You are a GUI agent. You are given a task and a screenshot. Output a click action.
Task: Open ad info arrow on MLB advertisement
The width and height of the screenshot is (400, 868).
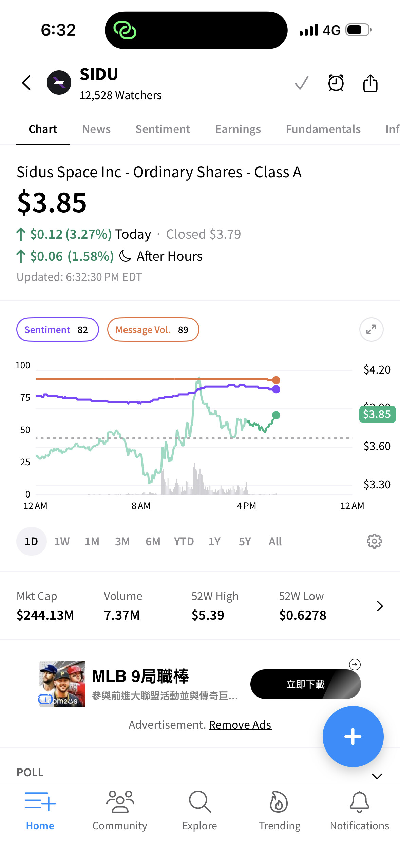[x=355, y=664]
